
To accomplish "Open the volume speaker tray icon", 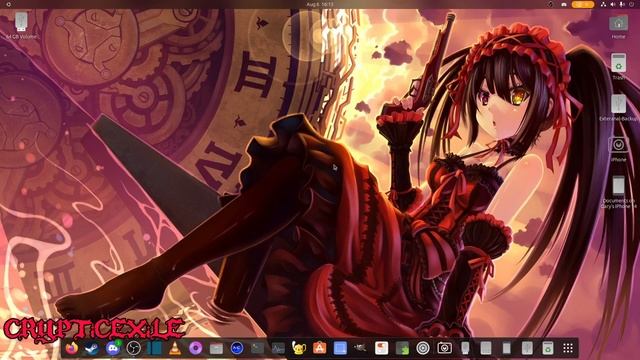I will 613,4.
